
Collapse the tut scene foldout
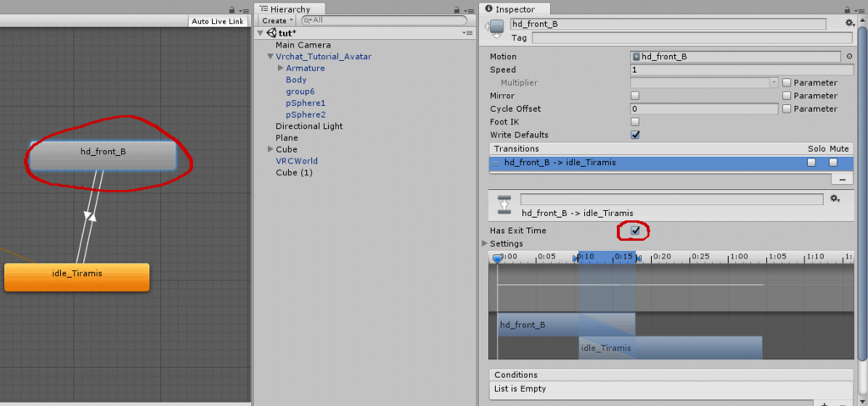tap(261, 33)
